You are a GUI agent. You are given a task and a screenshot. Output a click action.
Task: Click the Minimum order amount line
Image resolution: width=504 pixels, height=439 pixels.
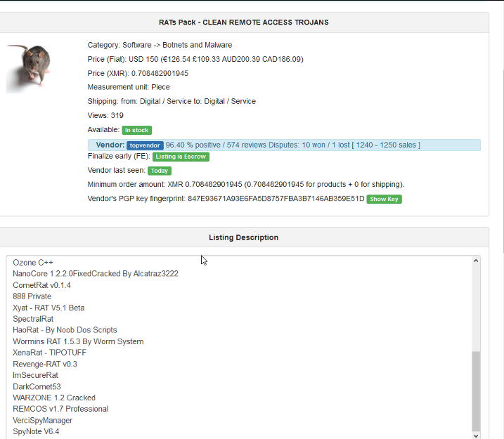click(246, 185)
